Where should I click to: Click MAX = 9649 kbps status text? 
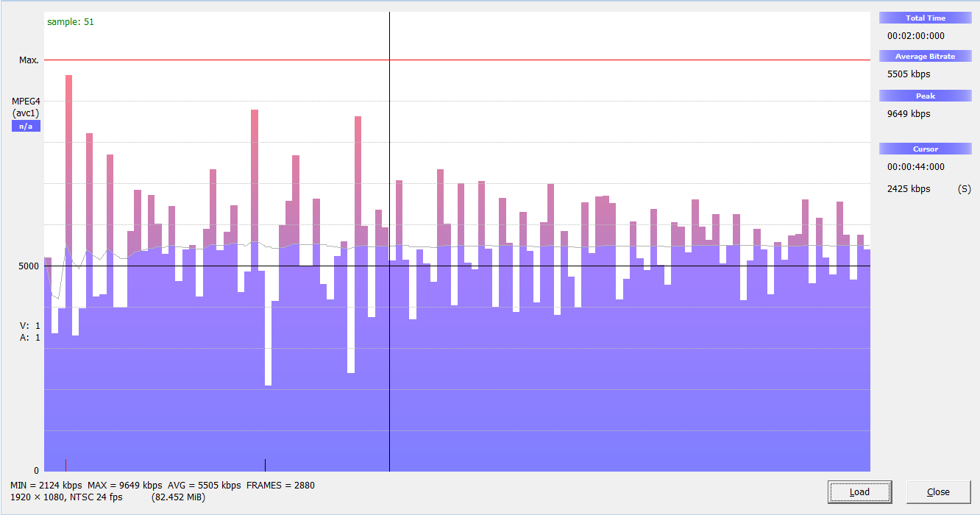click(125, 485)
